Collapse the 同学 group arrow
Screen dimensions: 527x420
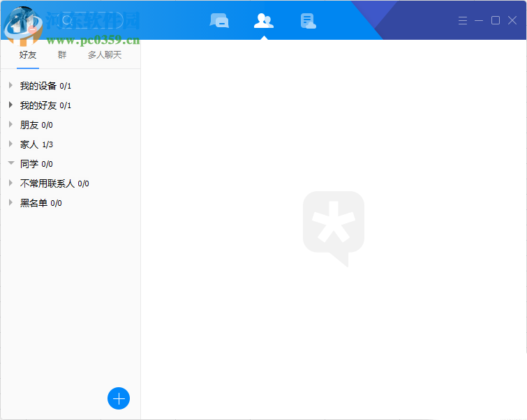(x=11, y=163)
